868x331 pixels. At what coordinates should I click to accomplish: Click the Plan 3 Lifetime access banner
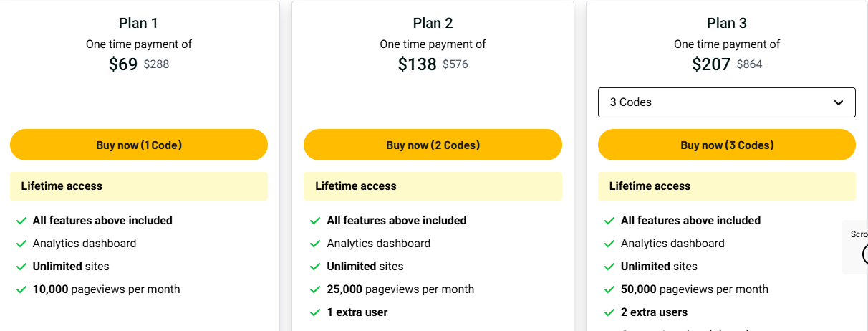(x=726, y=186)
